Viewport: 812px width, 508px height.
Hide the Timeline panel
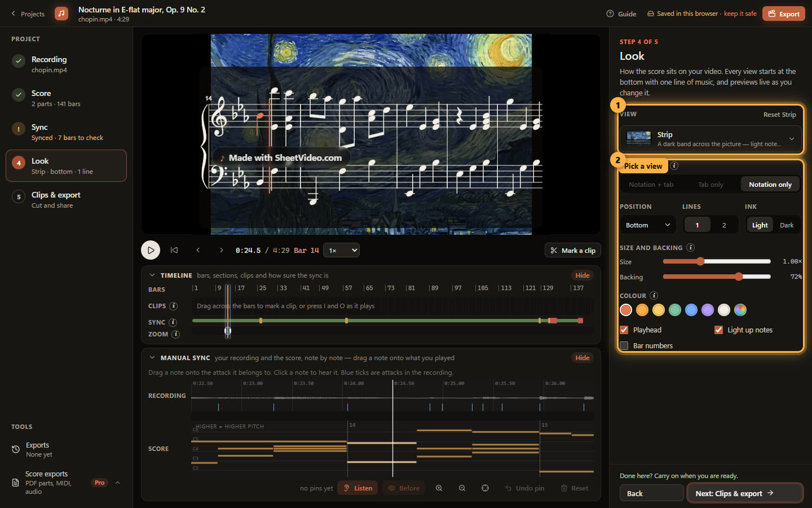click(x=582, y=275)
